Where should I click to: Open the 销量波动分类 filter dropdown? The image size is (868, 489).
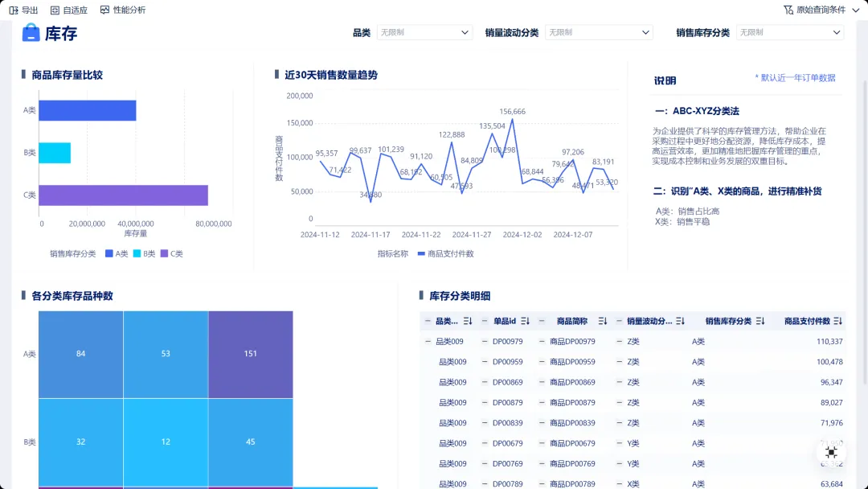click(599, 32)
